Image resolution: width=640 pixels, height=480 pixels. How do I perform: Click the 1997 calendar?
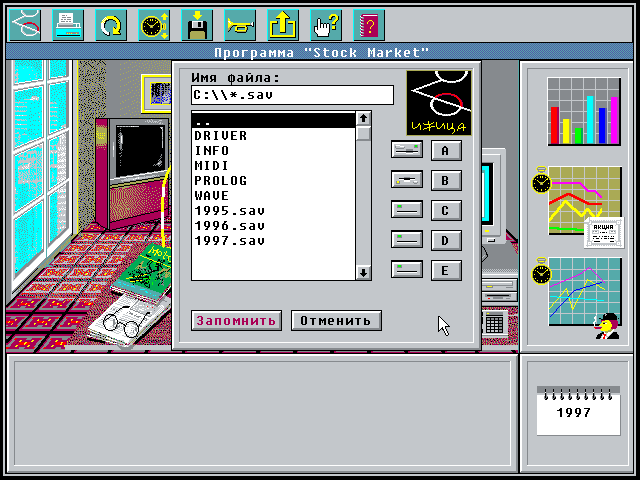coord(578,410)
